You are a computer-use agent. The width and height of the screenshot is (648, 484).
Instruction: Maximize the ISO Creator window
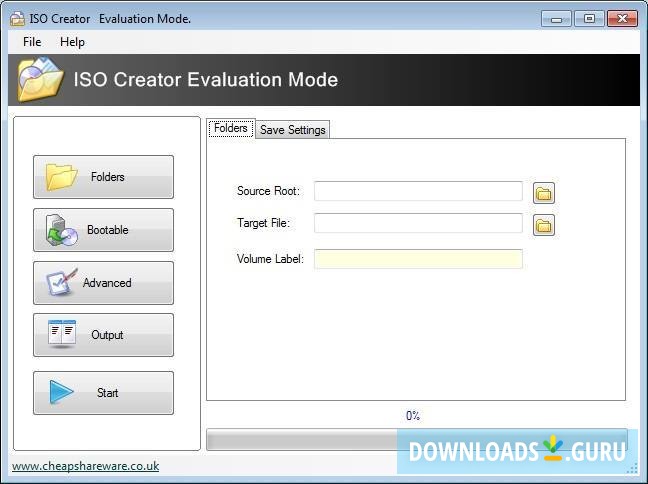tap(589, 19)
